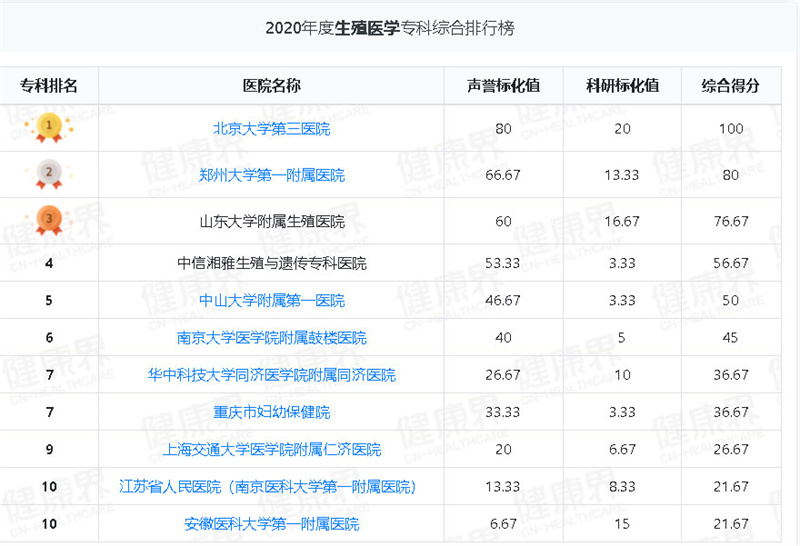This screenshot has height=546, width=800.
Task: Click the silver second-place medal icon
Action: 48,174
